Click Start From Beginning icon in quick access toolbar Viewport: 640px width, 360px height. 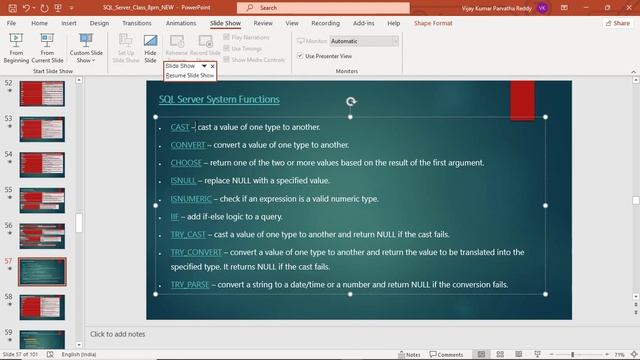coord(58,8)
